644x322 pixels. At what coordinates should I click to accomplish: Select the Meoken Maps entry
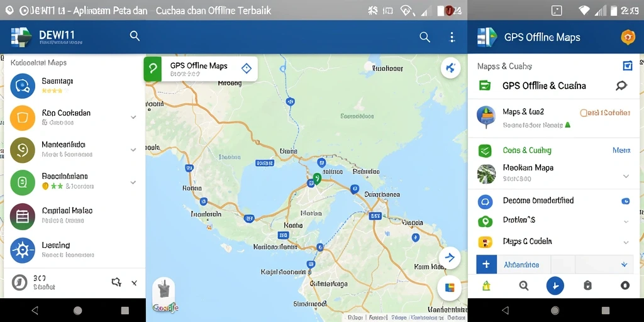point(554,173)
